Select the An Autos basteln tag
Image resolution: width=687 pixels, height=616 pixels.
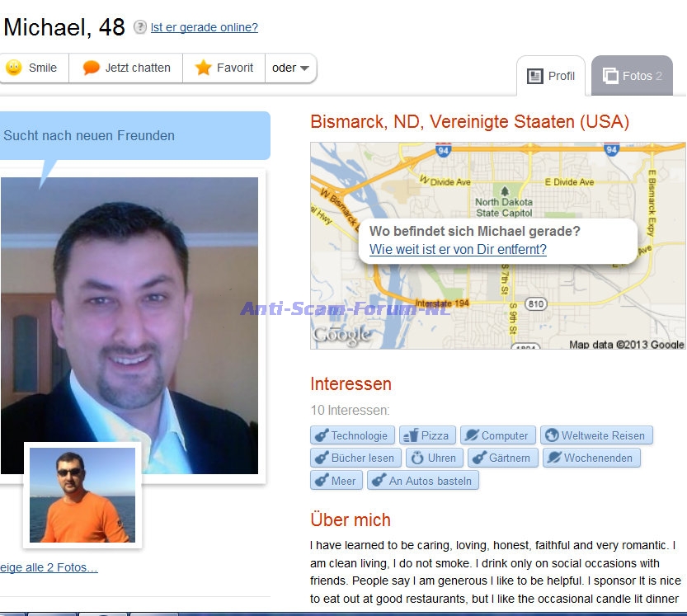[423, 481]
